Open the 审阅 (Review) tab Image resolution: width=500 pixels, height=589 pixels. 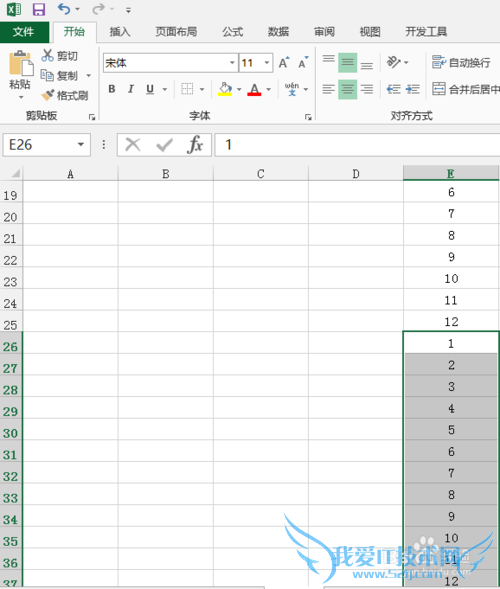[x=324, y=32]
